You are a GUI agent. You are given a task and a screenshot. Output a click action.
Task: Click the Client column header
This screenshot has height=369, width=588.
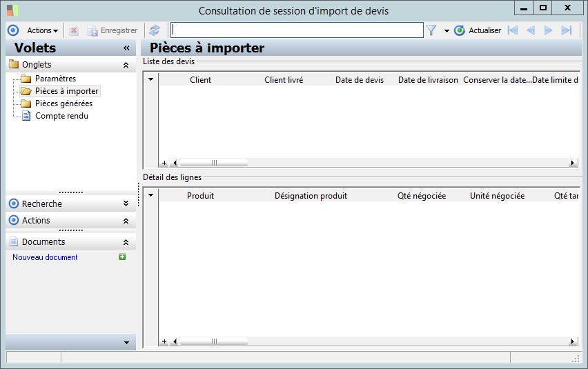tap(200, 80)
